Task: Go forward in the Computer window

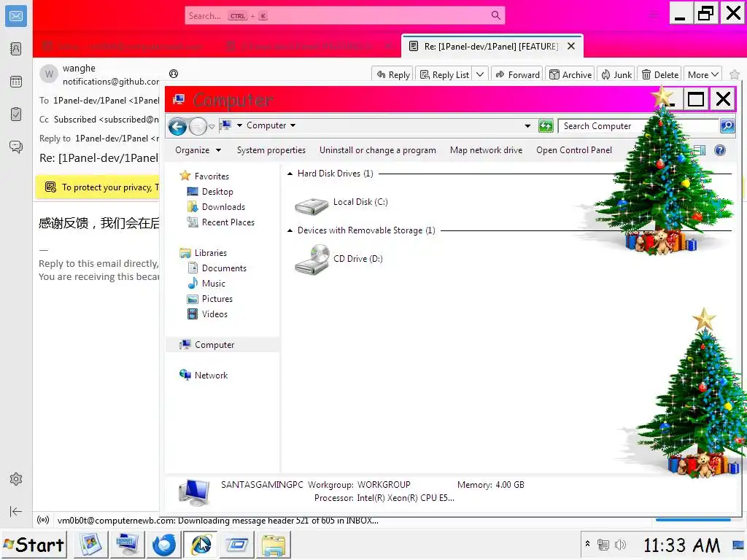Action: [x=197, y=126]
